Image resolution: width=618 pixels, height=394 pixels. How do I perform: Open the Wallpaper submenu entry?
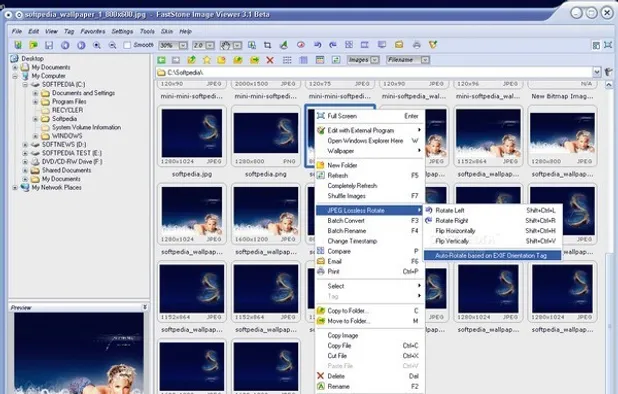(370, 151)
